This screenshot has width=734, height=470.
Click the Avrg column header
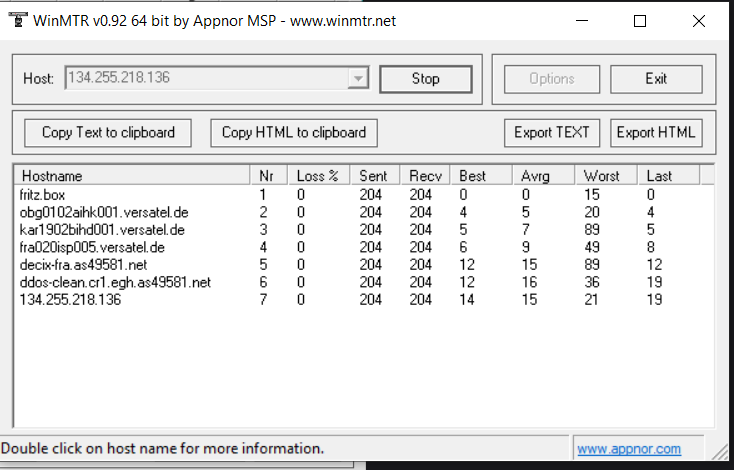point(543,176)
